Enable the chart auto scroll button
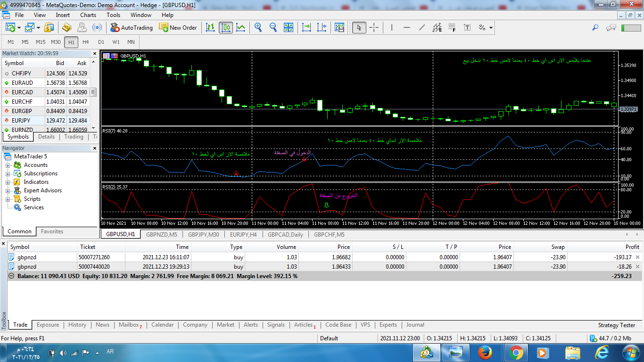This screenshot has height=362, width=644. click(x=306, y=27)
